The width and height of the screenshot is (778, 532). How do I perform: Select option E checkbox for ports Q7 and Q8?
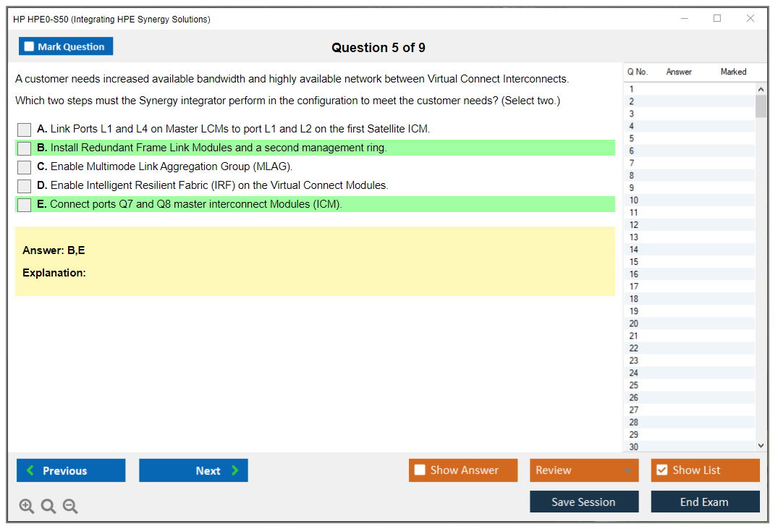(x=25, y=205)
